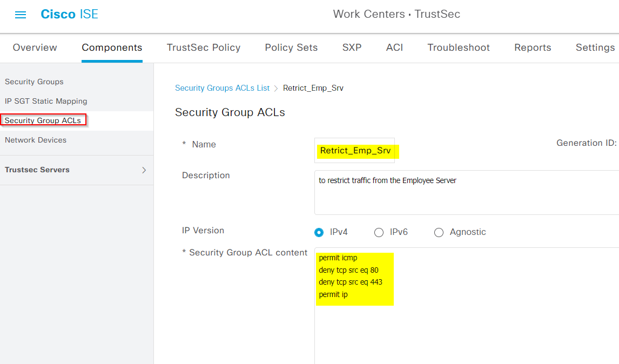This screenshot has width=619, height=364.
Task: Select the Agnostic IP version option
Action: 439,233
